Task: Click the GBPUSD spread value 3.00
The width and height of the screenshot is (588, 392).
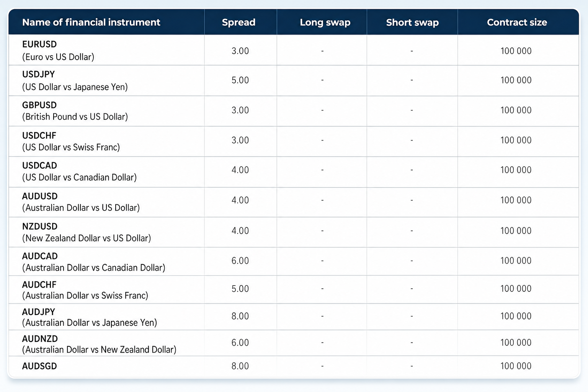Action: point(240,110)
